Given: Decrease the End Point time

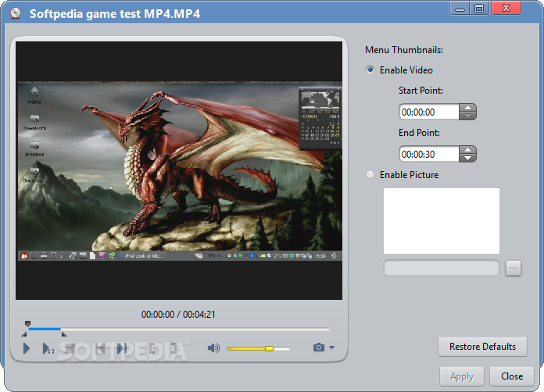Looking at the screenshot, I should pos(467,158).
